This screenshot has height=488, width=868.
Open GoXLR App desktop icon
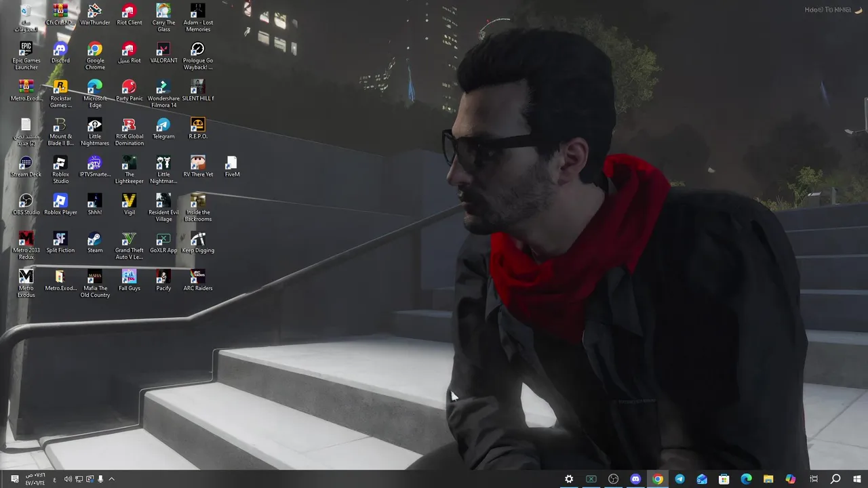[x=163, y=243]
